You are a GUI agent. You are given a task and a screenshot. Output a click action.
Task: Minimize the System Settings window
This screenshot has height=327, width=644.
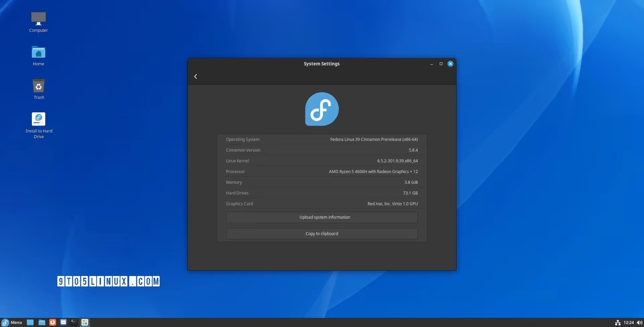432,64
